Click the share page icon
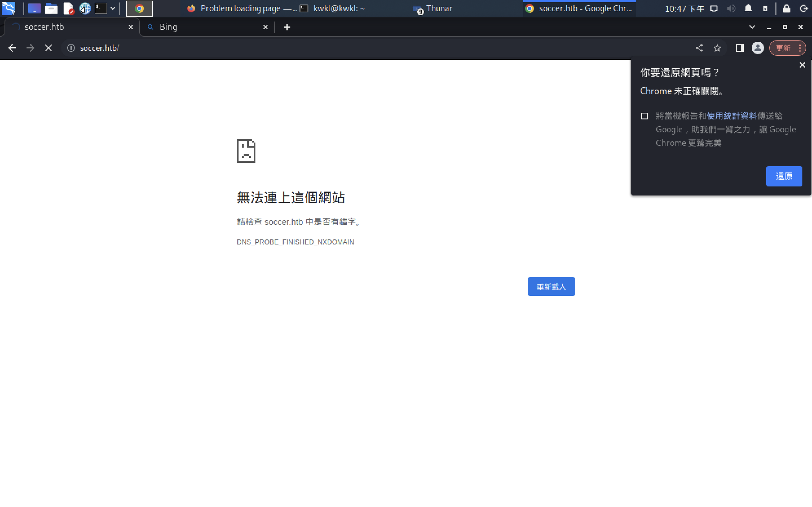The image size is (812, 507). pyautogui.click(x=699, y=48)
